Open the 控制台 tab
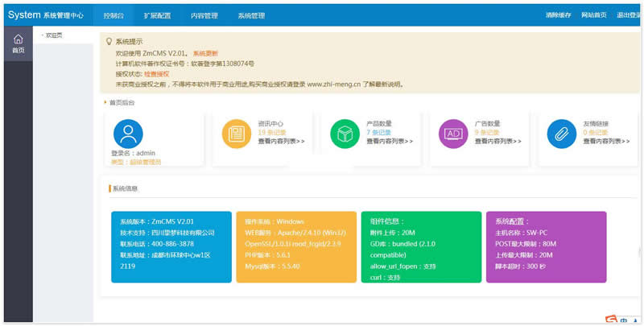644x326 pixels. coord(114,14)
